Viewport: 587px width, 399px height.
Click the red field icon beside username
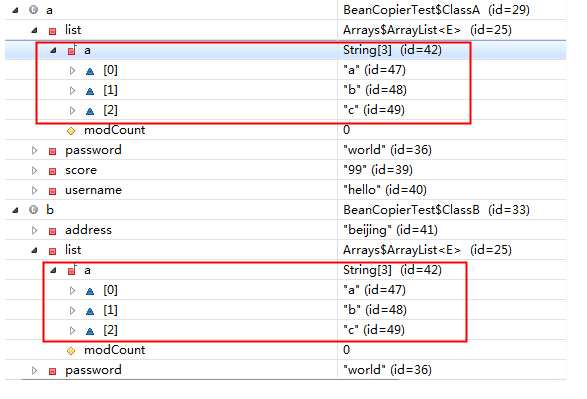[52, 191]
